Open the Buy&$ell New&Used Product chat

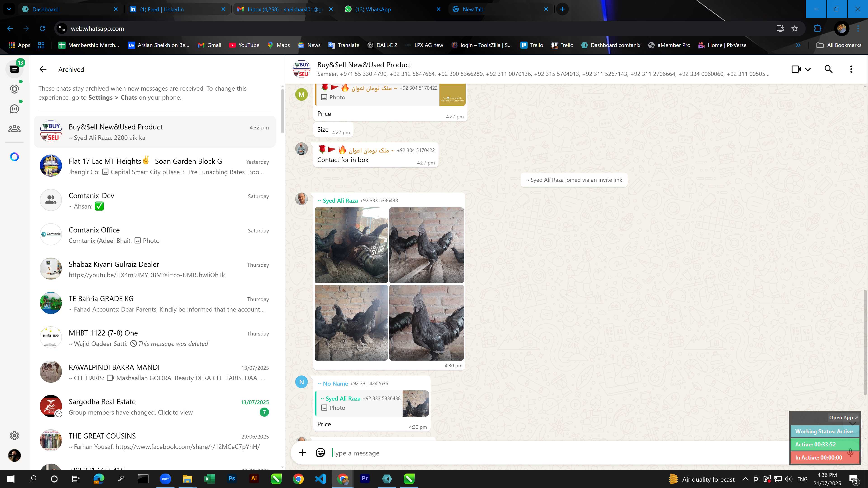pyautogui.click(x=155, y=132)
